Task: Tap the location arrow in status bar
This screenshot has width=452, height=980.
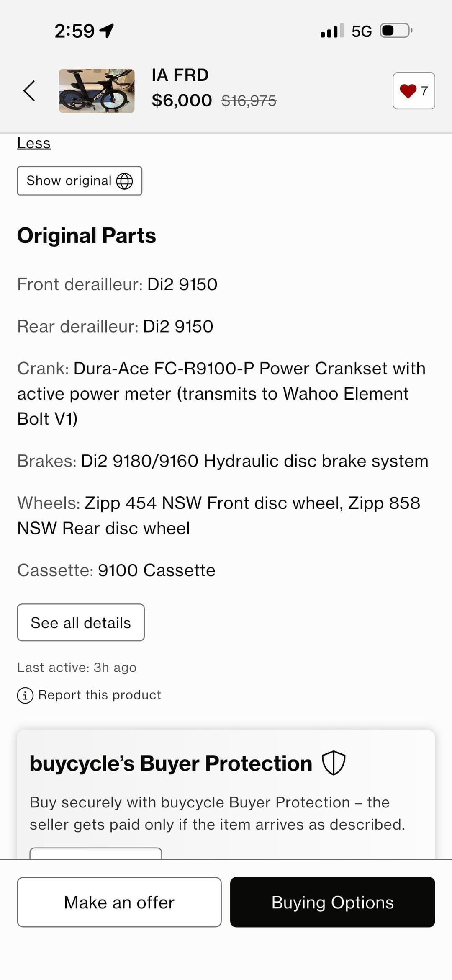Action: click(x=107, y=31)
